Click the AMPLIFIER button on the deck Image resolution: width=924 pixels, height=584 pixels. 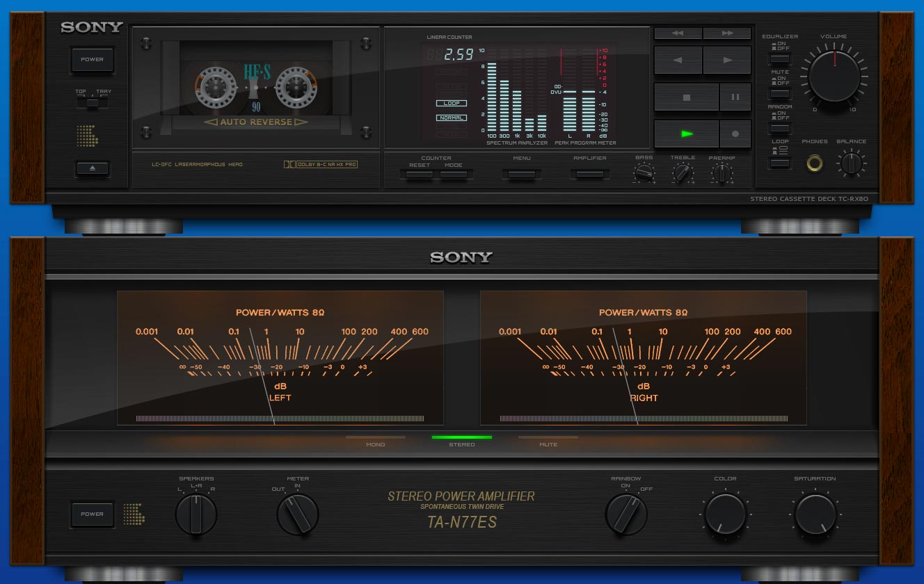click(589, 174)
